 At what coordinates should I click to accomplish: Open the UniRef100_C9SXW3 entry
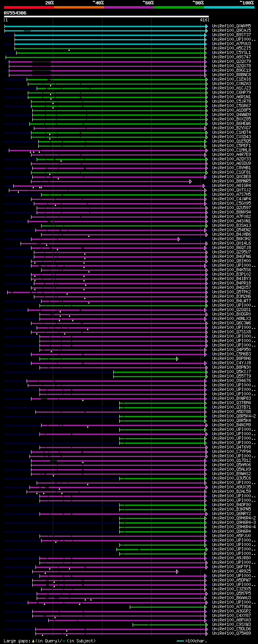point(231,624)
